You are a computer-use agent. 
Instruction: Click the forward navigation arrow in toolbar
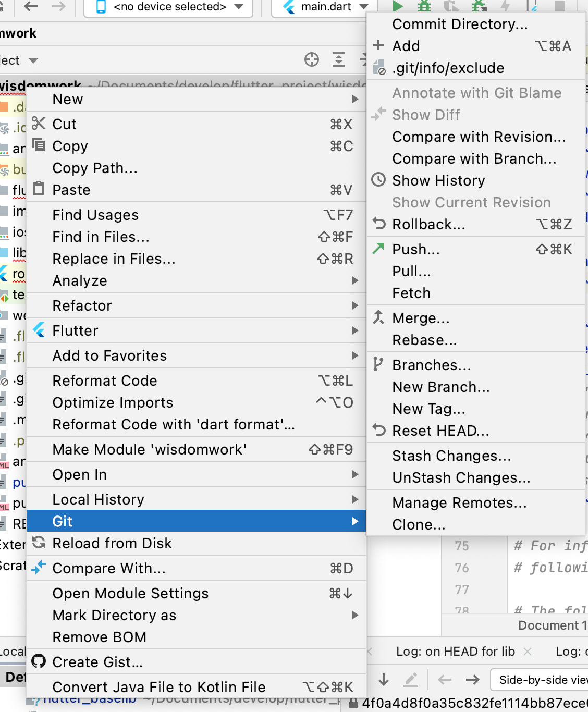[59, 6]
